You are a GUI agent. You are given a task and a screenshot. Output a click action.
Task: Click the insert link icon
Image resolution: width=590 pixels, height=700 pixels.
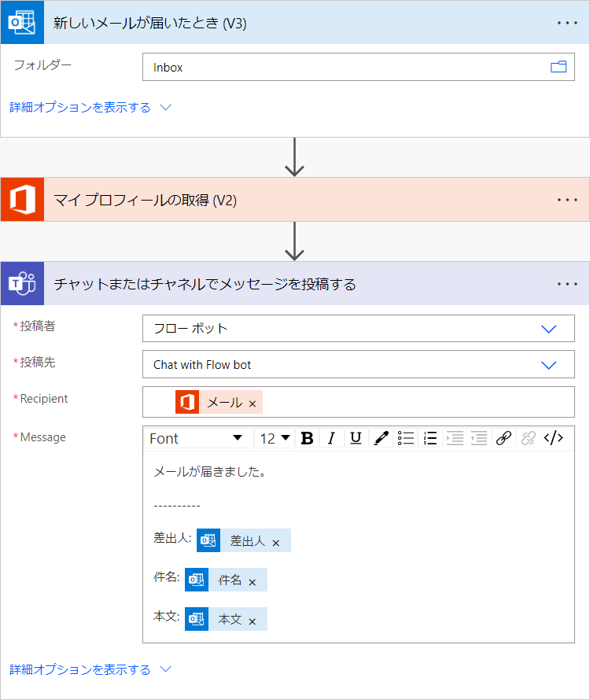tap(503, 438)
